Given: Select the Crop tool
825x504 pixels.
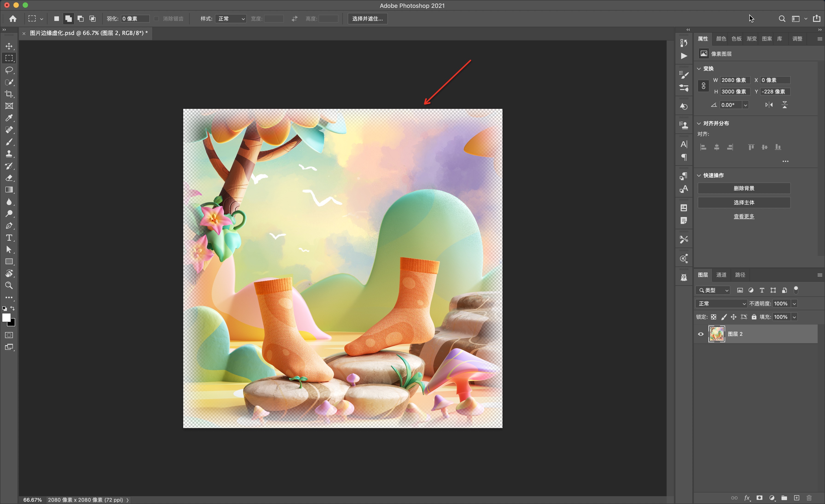Looking at the screenshot, I should coord(9,94).
